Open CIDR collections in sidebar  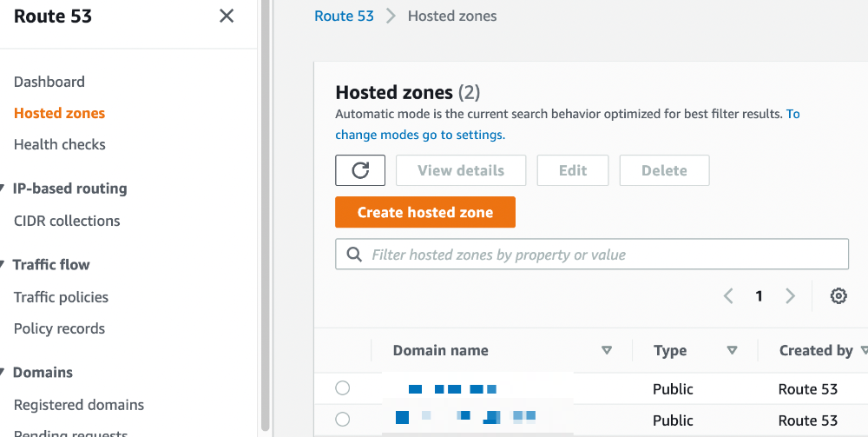click(67, 221)
